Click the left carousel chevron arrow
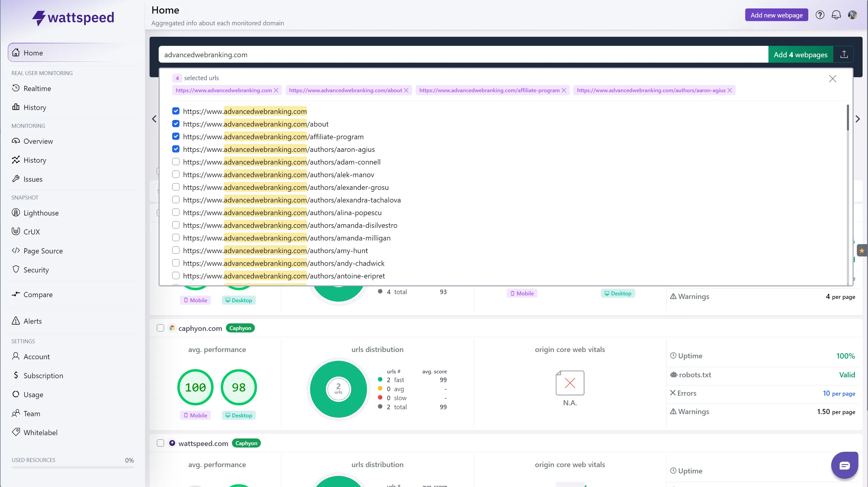868x487 pixels. [x=154, y=119]
